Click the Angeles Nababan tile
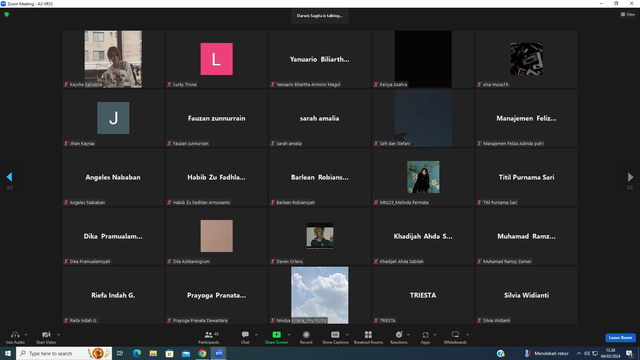 click(x=113, y=177)
